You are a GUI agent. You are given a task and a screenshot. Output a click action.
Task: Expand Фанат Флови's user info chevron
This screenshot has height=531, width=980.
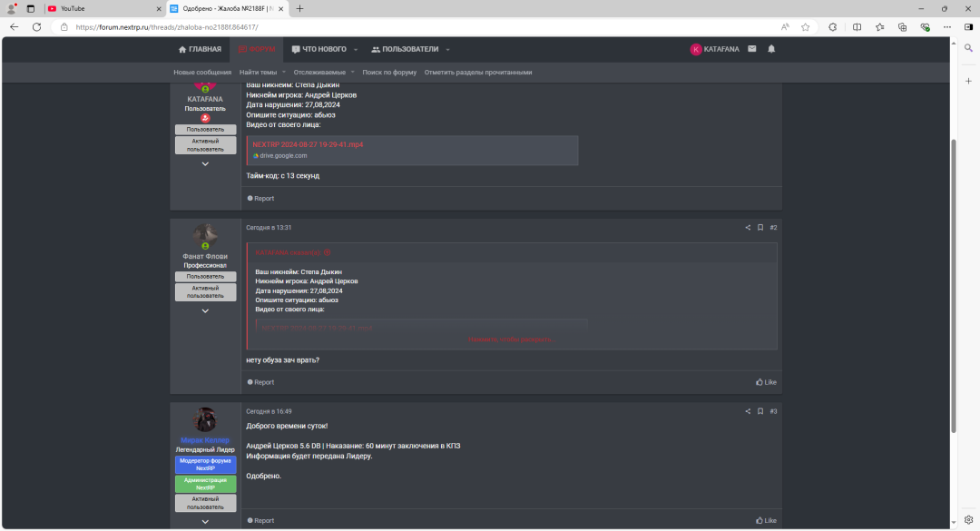tap(205, 311)
